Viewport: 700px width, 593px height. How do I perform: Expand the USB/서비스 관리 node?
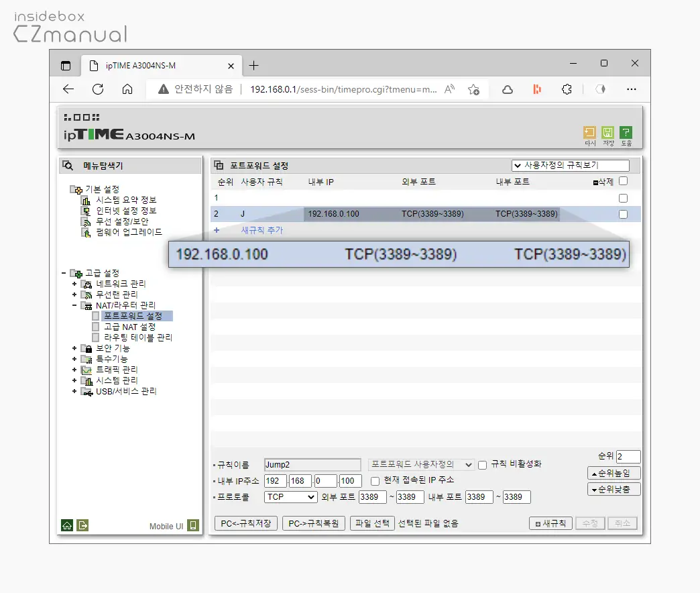(74, 391)
